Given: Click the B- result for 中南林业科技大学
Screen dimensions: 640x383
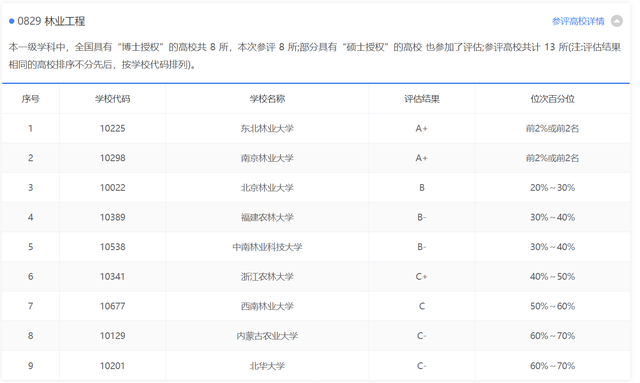Looking at the screenshot, I should pos(422,247).
